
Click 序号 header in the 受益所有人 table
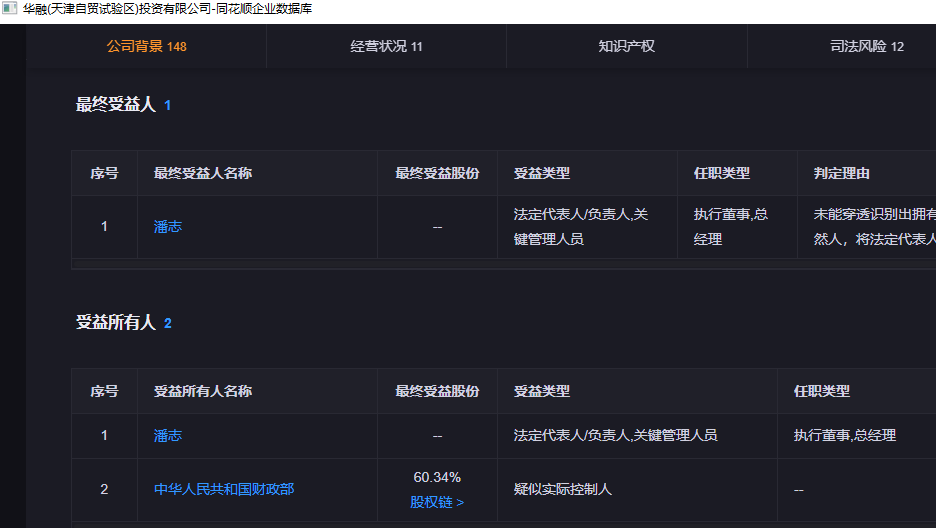[x=104, y=391]
